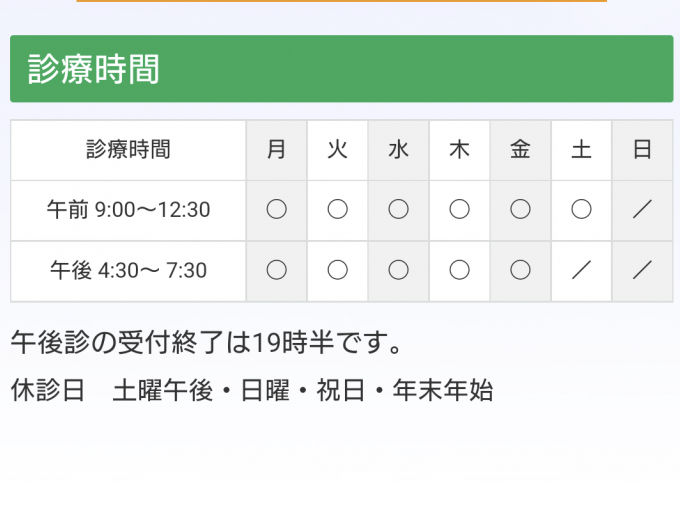Click the 水 day header
The width and height of the screenshot is (680, 510).
tap(399, 150)
